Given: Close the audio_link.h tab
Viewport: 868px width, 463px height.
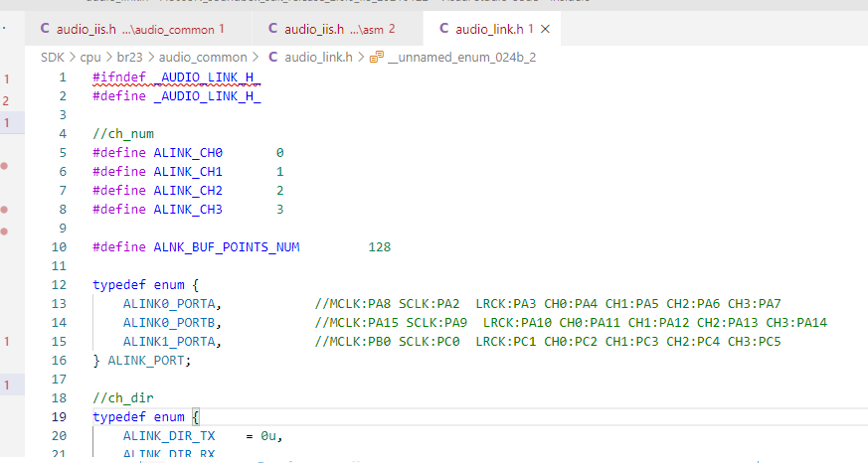Looking at the screenshot, I should click(545, 29).
